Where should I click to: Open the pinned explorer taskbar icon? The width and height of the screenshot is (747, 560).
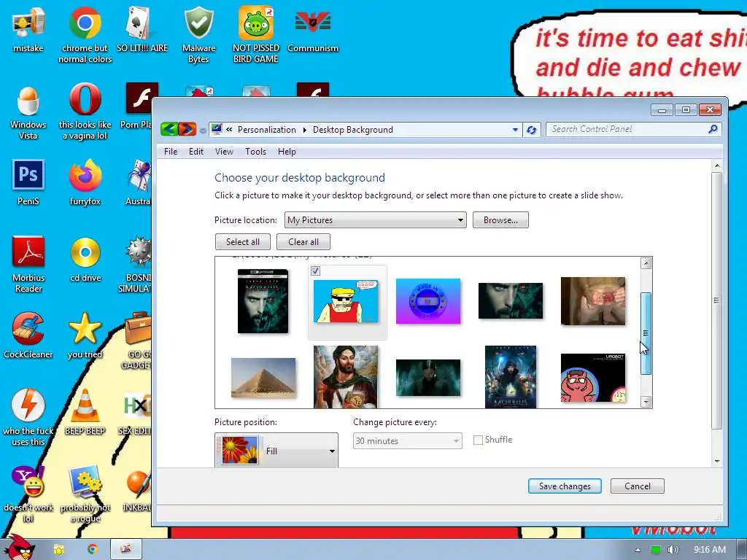[x=58, y=549]
